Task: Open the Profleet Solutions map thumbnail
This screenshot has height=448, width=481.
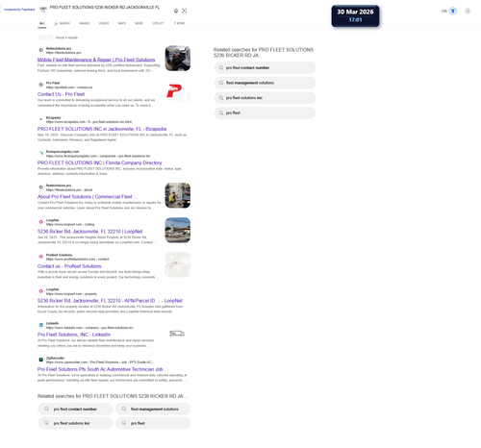Action: [178, 264]
